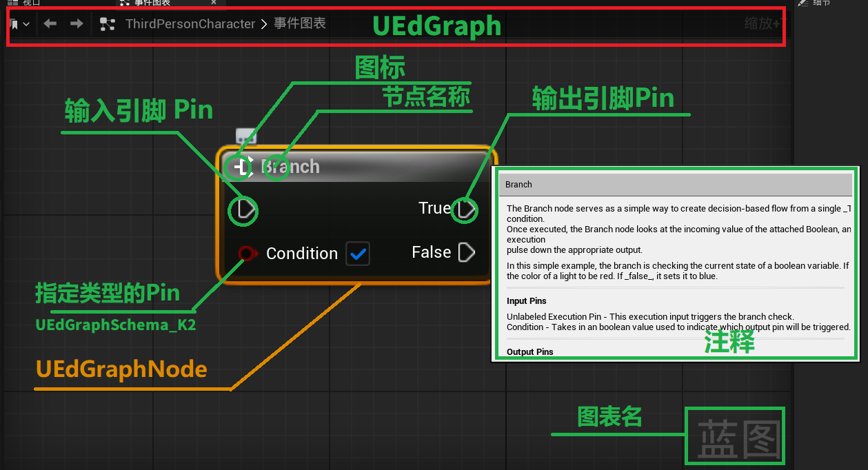The image size is (868, 470).
Task: Click the Condition pin label
Action: [x=302, y=254]
